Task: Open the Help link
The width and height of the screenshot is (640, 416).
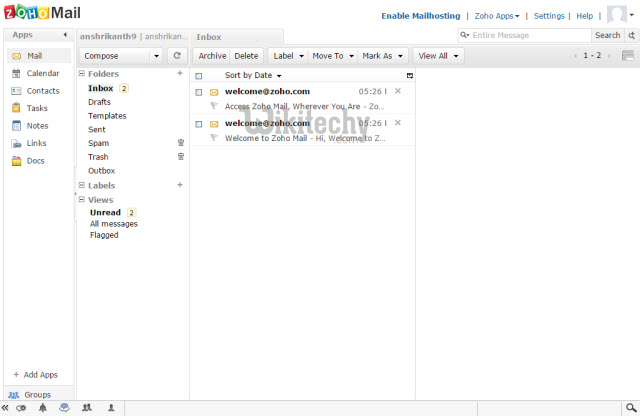Action: coord(584,16)
